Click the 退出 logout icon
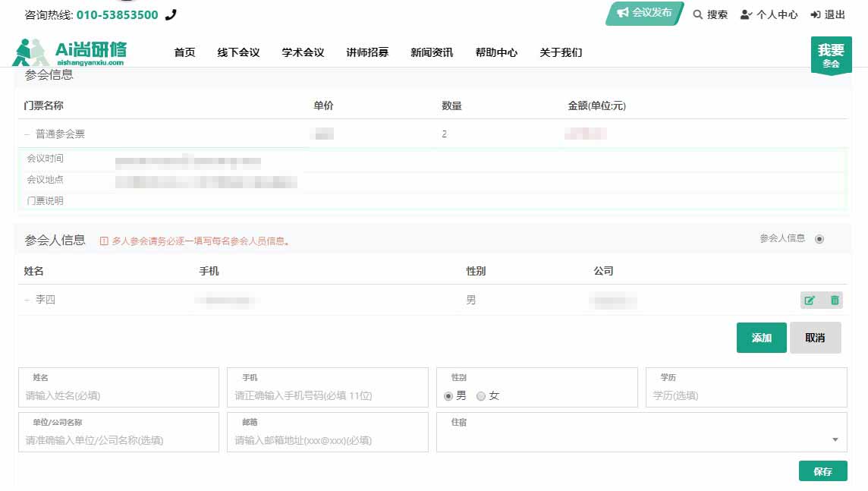The width and height of the screenshot is (868, 491). click(816, 14)
